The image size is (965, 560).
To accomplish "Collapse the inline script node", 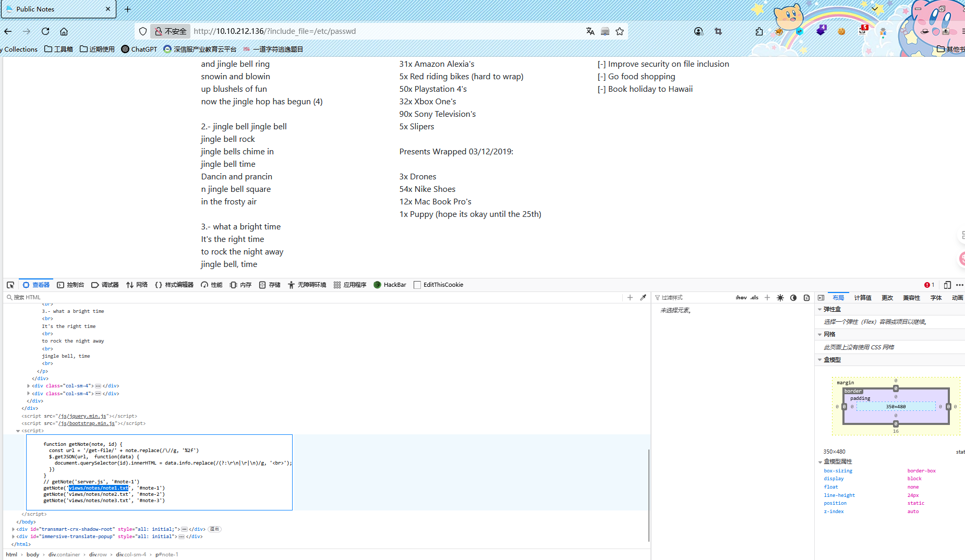I will coord(18,431).
